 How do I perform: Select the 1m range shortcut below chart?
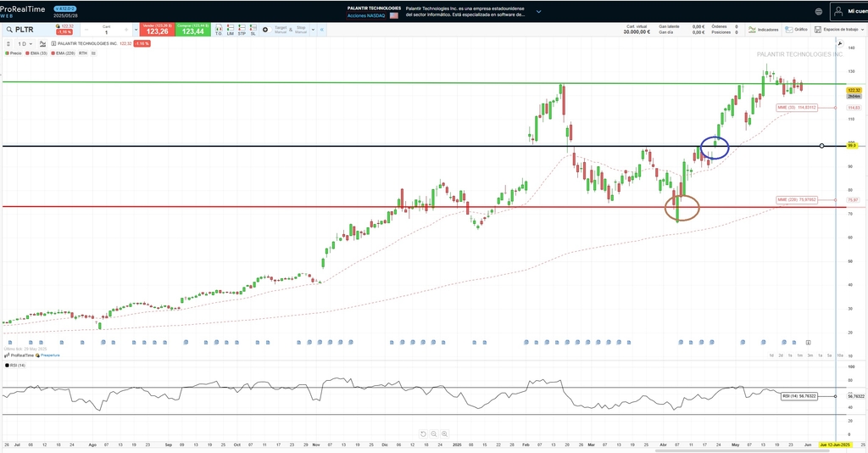point(799,355)
